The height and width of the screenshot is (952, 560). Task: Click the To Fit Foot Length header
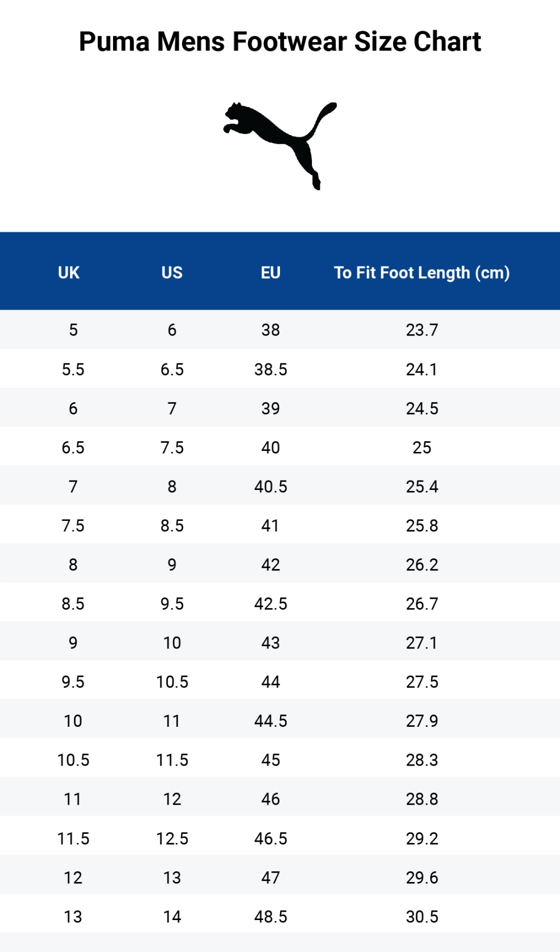click(x=422, y=273)
